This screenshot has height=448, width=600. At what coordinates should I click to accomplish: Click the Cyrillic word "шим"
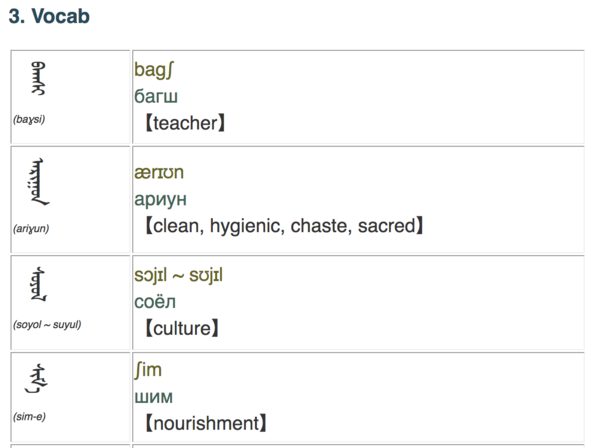152,397
